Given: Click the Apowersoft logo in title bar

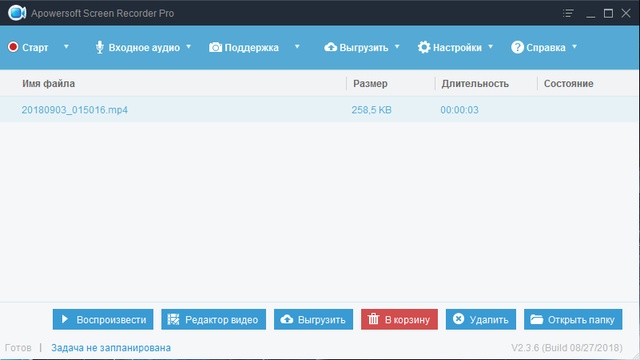Looking at the screenshot, I should click(x=17, y=13).
